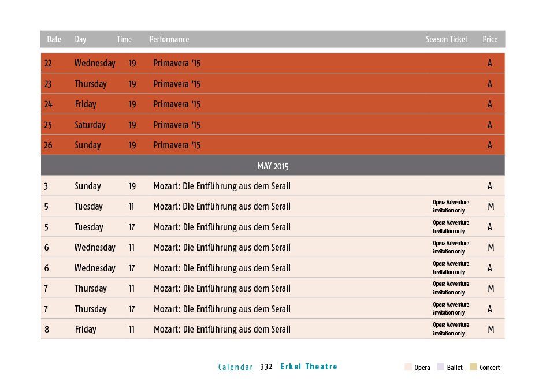Click price M in the Tuesday 11 o'clock row
The image size is (546, 392).
[x=491, y=206]
